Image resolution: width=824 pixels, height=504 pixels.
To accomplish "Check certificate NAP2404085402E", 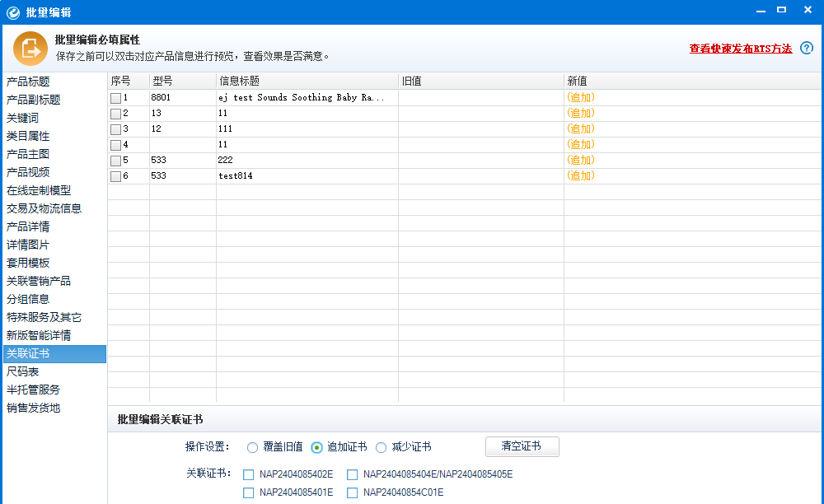I will point(249,474).
